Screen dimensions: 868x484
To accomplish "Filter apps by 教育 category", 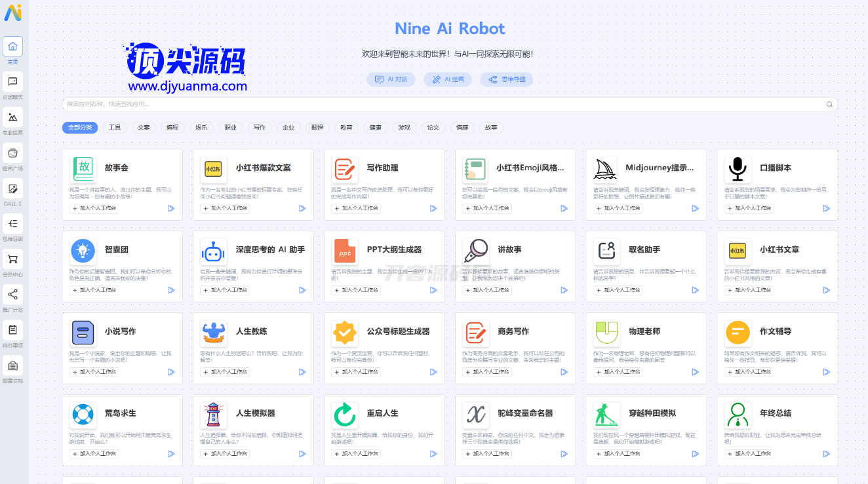I will point(346,127).
